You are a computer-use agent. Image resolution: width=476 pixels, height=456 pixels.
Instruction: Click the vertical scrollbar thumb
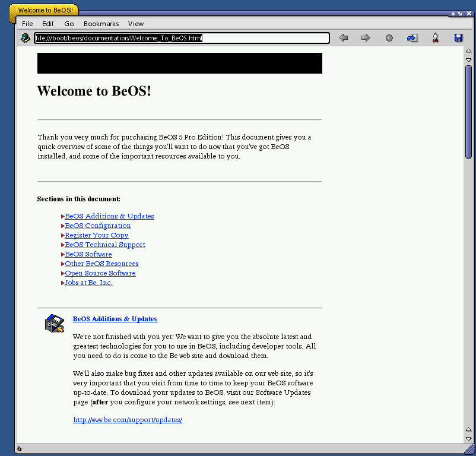point(469,112)
